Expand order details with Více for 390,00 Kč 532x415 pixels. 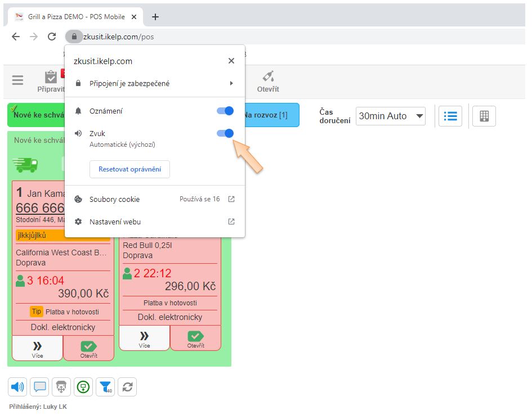(38, 348)
